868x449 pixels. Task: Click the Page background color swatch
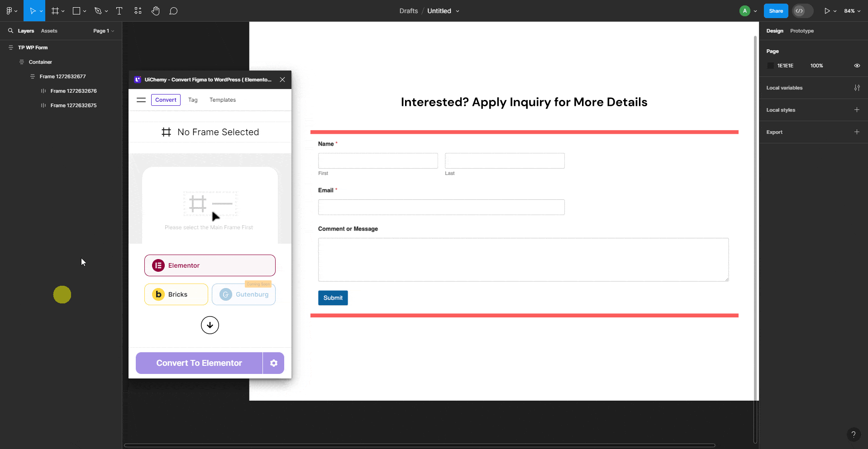(x=771, y=66)
